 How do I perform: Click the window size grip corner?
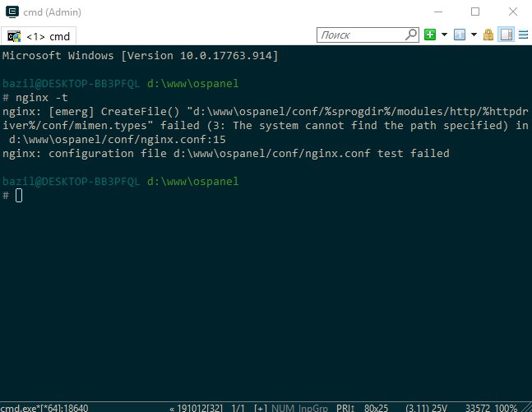pyautogui.click(x=525, y=407)
